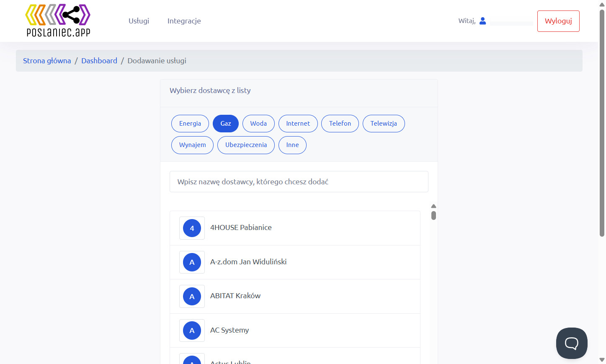Select the Woda category filter
The image size is (606, 364).
(x=258, y=124)
